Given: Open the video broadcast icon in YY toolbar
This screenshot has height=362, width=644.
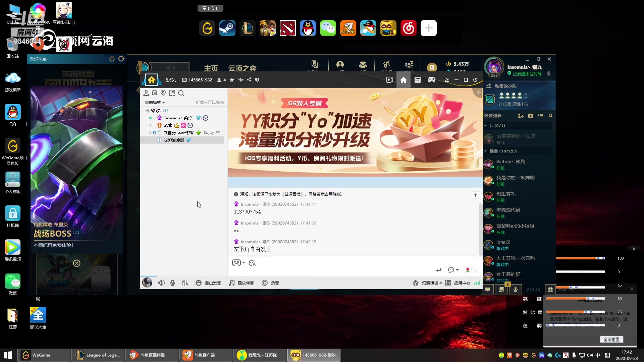Looking at the screenshot, I should point(389,80).
